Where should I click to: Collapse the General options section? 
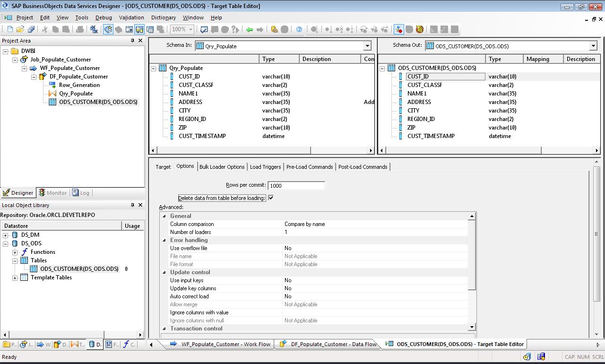164,216
